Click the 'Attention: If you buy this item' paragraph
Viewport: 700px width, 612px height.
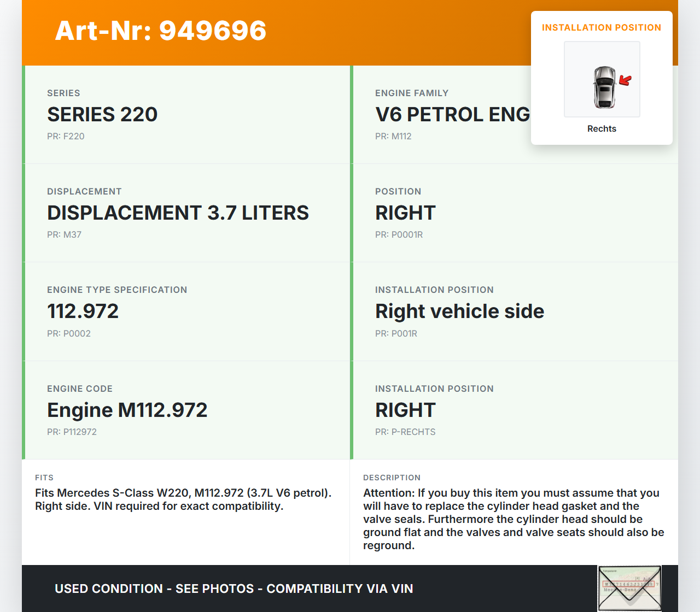pos(514,519)
